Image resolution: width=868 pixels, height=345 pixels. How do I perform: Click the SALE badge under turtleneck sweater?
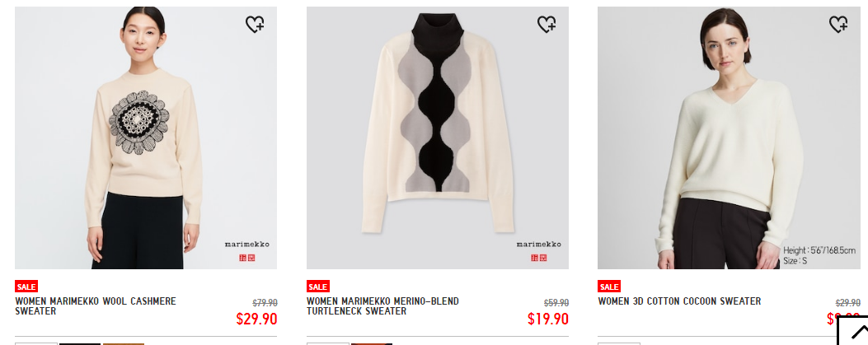[317, 287]
